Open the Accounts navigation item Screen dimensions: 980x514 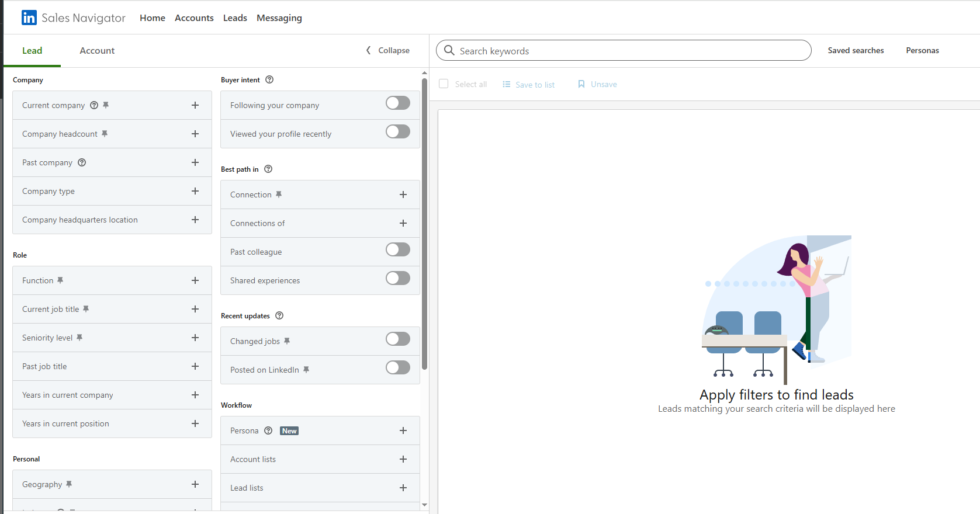194,18
